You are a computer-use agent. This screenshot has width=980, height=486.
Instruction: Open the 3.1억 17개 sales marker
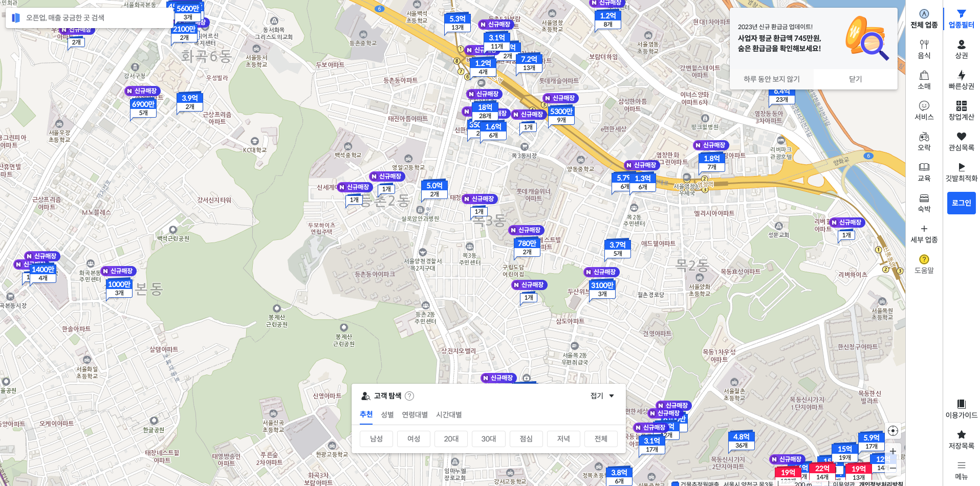click(652, 445)
